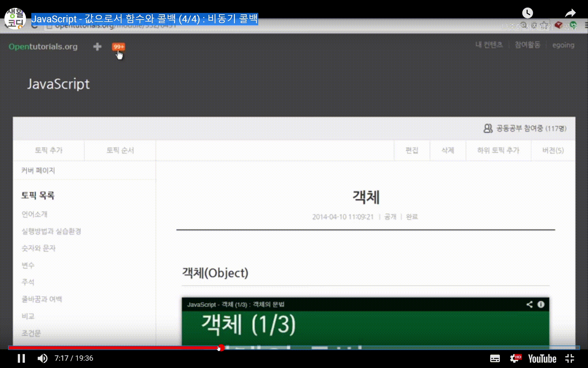Open 내 컨텐츠 menu

(489, 45)
